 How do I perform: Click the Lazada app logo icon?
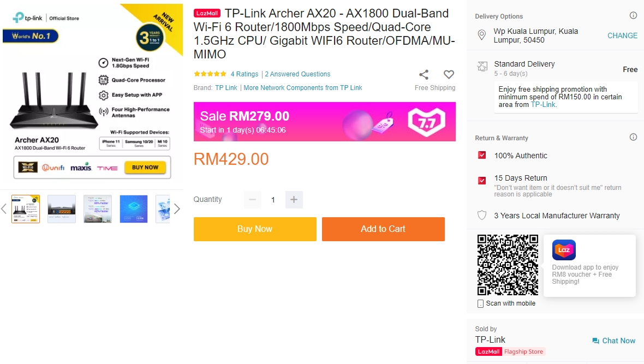[564, 250]
